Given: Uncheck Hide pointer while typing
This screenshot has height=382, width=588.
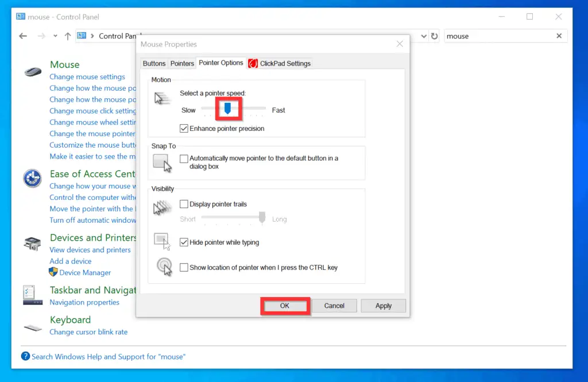Looking at the screenshot, I should pos(184,242).
